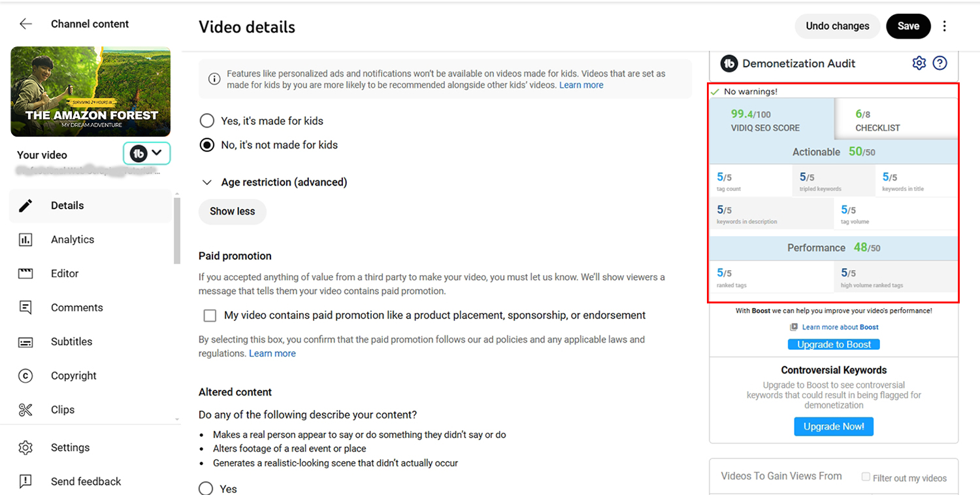Screen dimensions: 980x495
Task: Click the info icon in kids notice
Action: click(x=214, y=79)
